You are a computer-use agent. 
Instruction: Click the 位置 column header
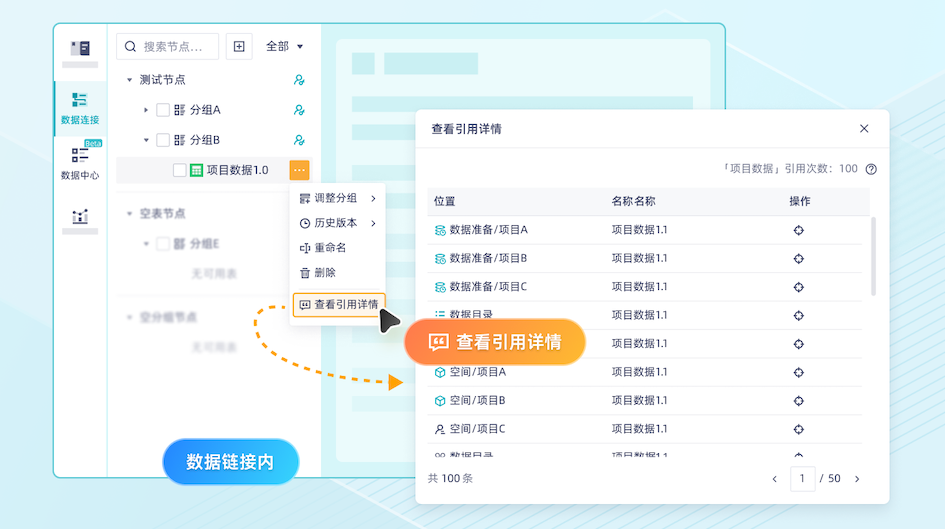(x=444, y=201)
